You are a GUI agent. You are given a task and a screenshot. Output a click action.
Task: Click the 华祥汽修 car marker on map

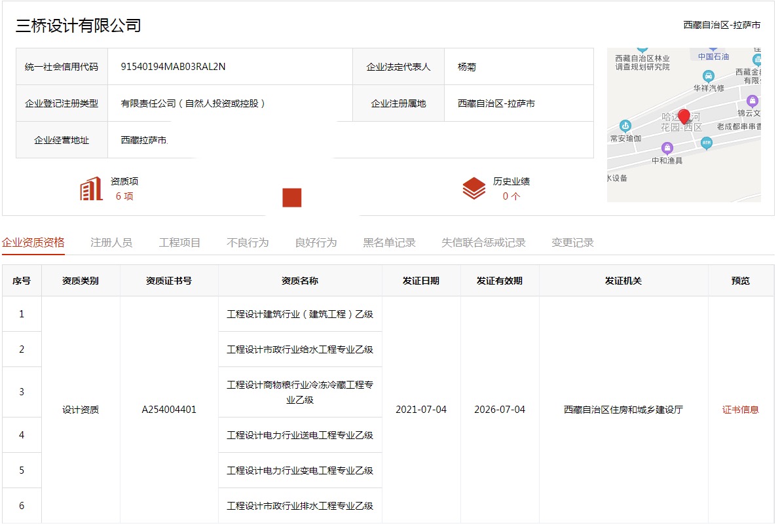pyautogui.click(x=707, y=76)
